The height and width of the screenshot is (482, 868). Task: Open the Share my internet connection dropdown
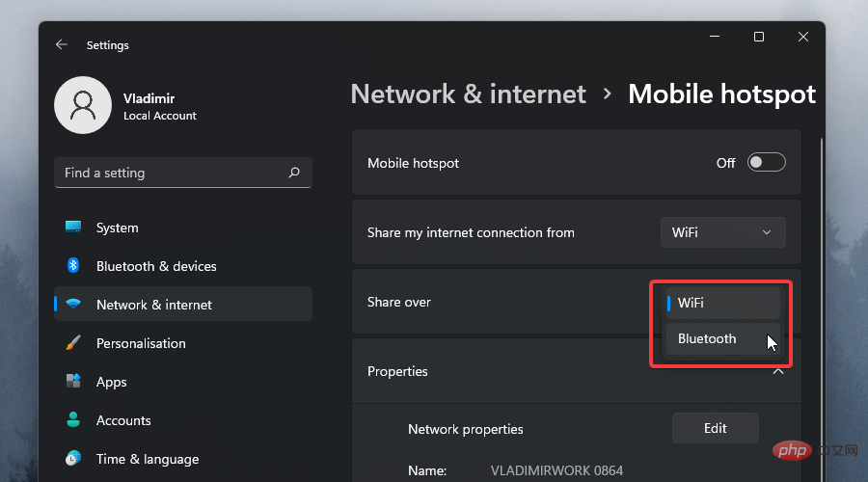tap(722, 232)
